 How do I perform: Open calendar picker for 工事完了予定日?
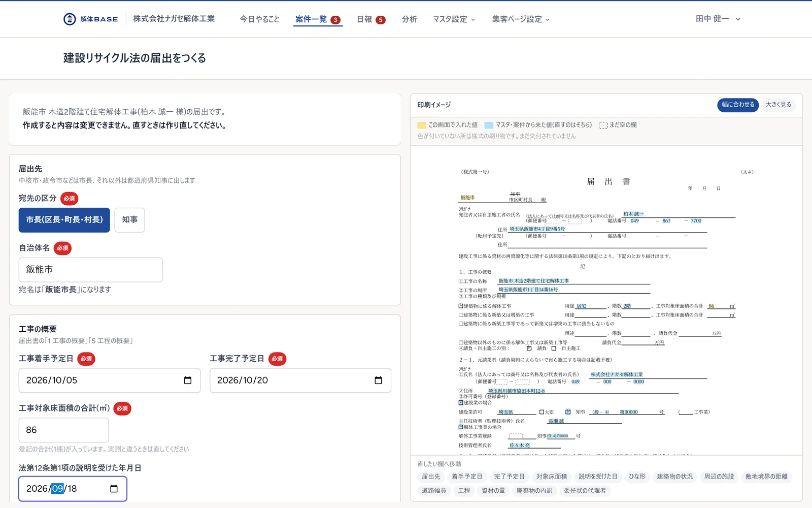pyautogui.click(x=378, y=380)
